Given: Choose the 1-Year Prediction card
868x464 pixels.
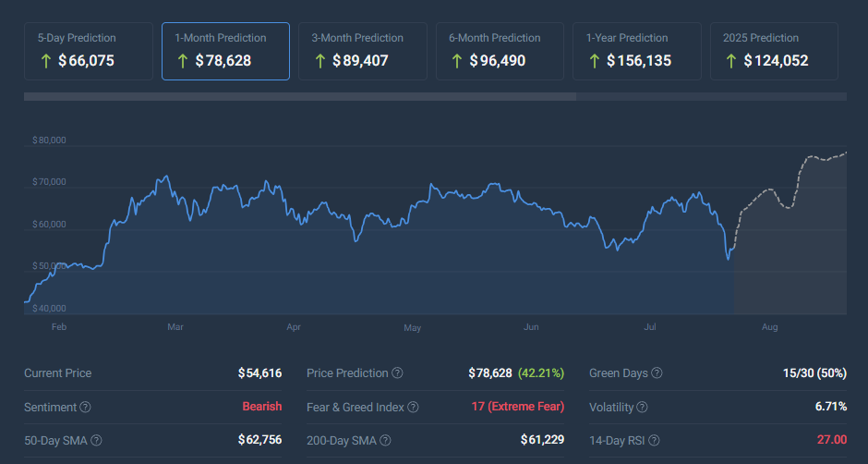Looking at the screenshot, I should 636,51.
